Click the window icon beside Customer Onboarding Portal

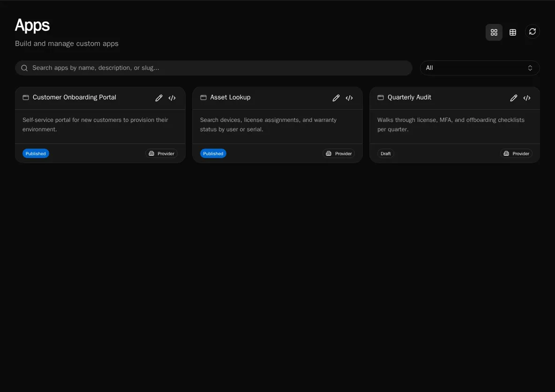tap(26, 98)
